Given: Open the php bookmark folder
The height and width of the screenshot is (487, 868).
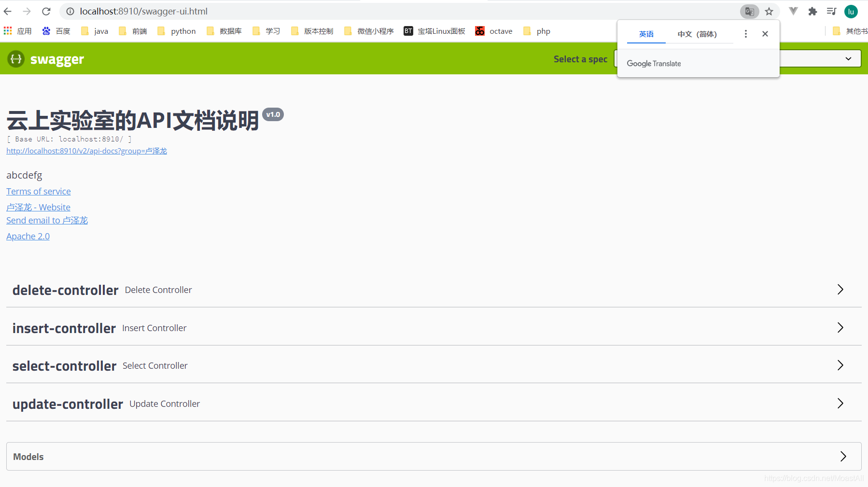Looking at the screenshot, I should click(x=537, y=31).
